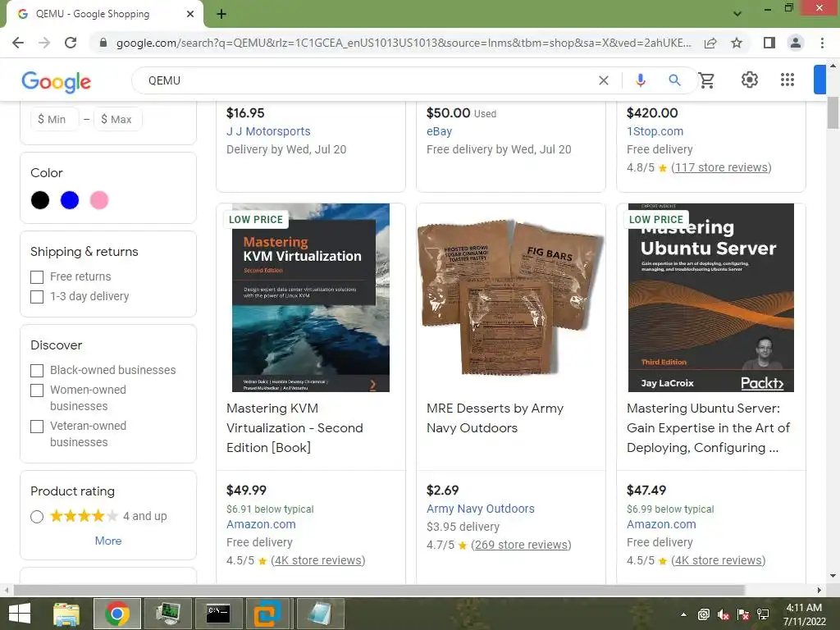Check the Free returns filter
This screenshot has height=630, width=840.
tap(37, 277)
